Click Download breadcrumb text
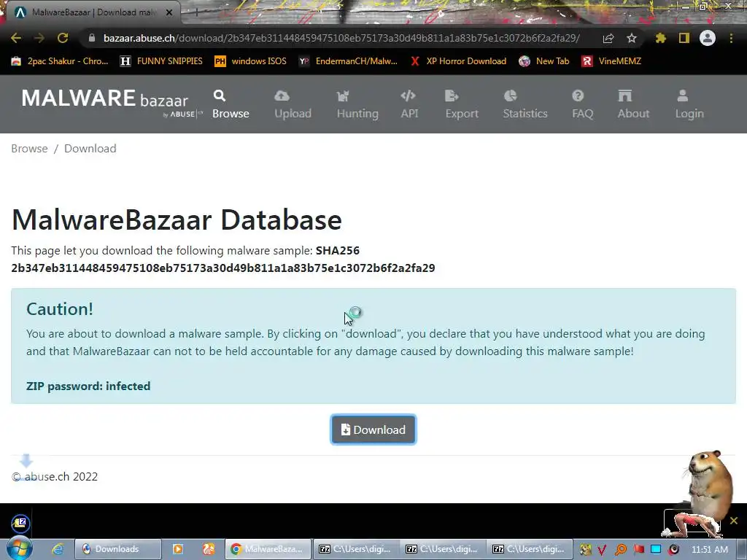This screenshot has height=560, width=747. pos(90,149)
